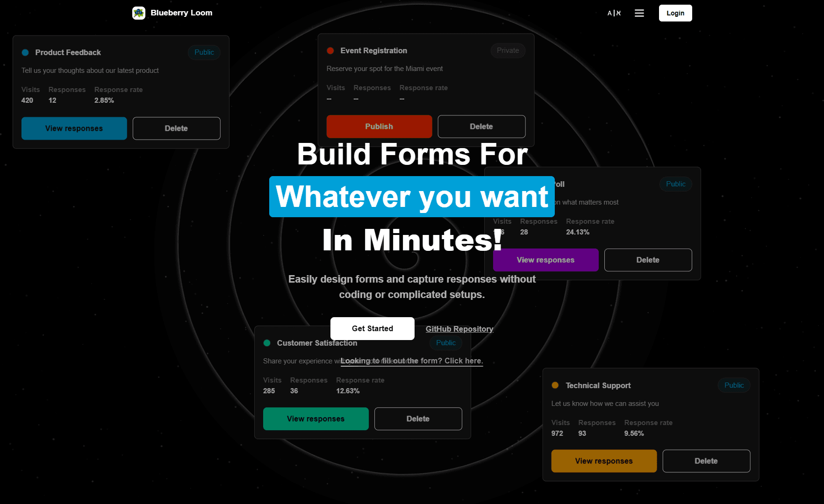Follow the 'Looking to fill out the form' link
The image size is (824, 504).
click(411, 361)
